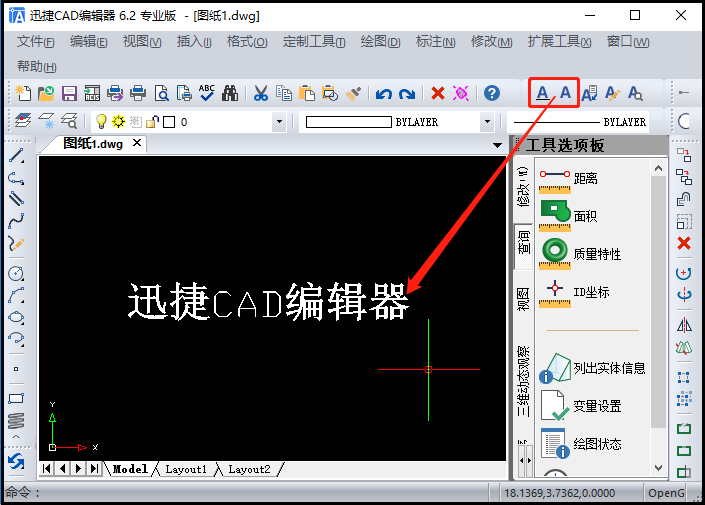Select the Rectangle drawing tool
The image size is (705, 505).
[16, 398]
